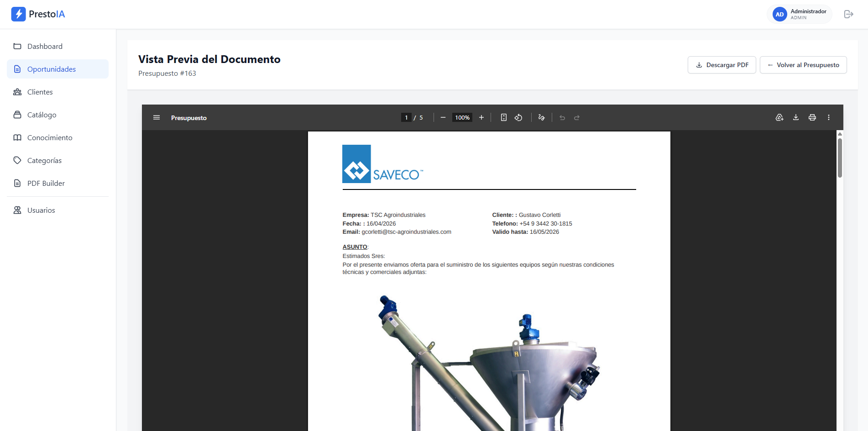Viewport: 868px width, 431px height.
Task: Click the Oportunidades document icon
Action: tap(17, 69)
